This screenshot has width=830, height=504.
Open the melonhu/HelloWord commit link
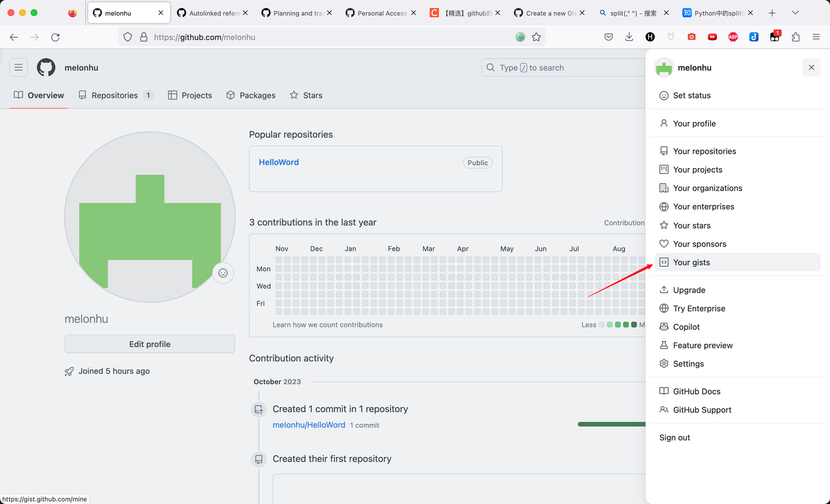pos(309,425)
